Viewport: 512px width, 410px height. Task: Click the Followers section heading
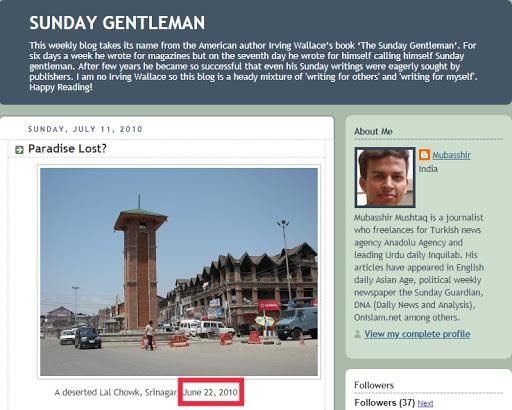[x=374, y=385]
